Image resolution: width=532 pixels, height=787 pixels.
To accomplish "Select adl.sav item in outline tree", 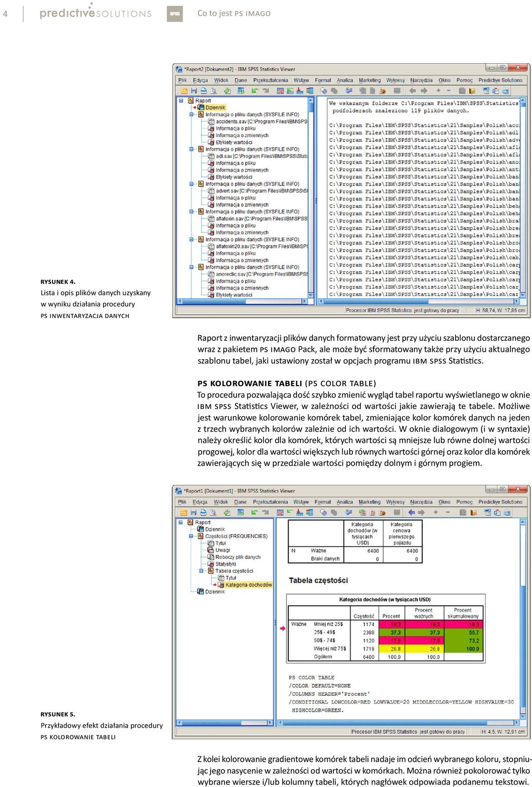I will click(261, 156).
